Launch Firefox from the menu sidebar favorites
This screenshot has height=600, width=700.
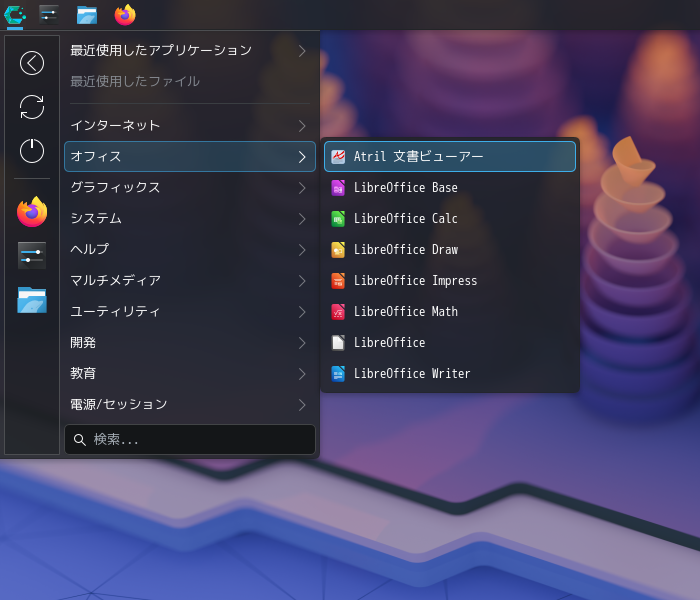coord(32,212)
